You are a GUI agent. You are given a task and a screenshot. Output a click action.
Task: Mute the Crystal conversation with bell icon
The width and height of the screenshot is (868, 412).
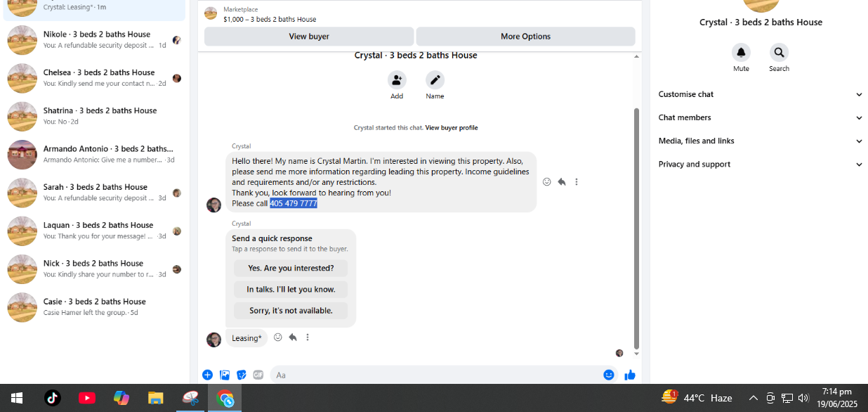pos(741,53)
